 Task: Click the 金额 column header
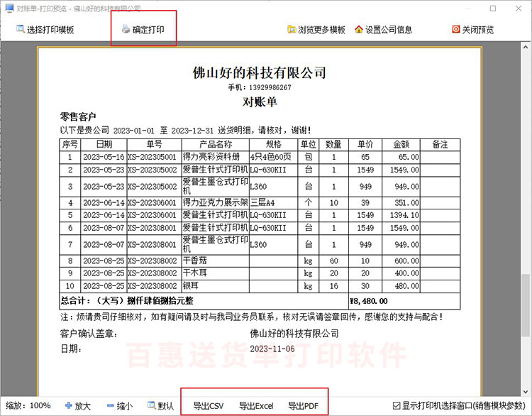click(x=401, y=144)
